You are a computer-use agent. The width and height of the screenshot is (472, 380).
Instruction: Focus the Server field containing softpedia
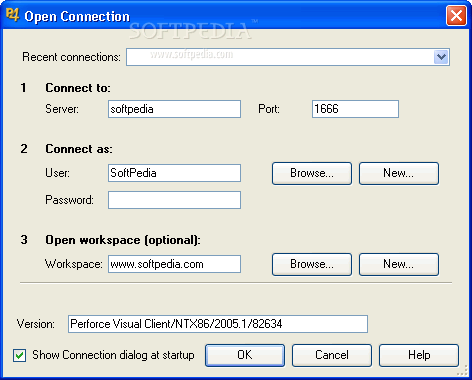pos(174,109)
